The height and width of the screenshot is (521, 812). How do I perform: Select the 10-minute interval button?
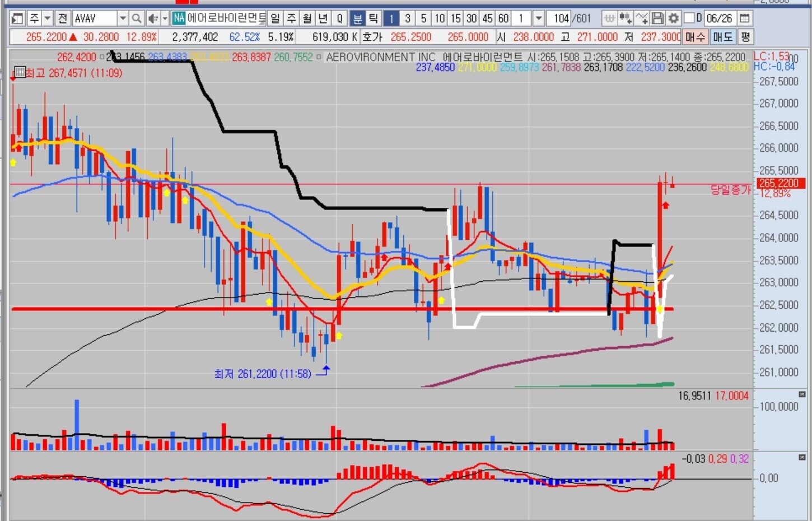440,18
